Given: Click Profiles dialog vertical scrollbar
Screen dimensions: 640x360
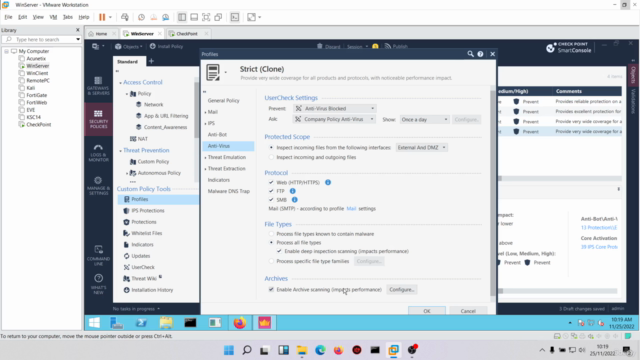Looking at the screenshot, I should pyautogui.click(x=493, y=192).
